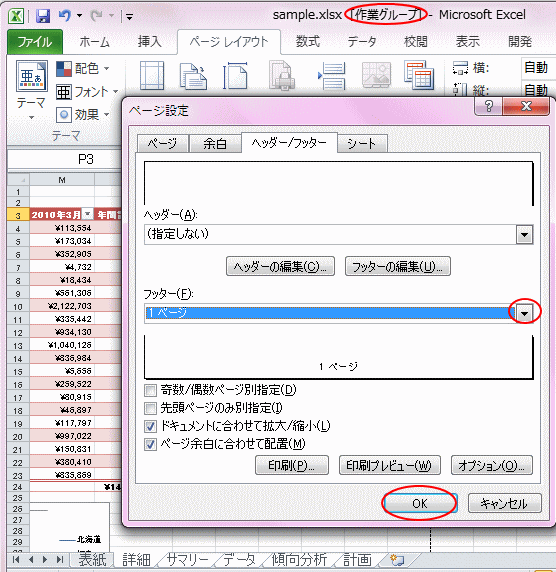Open the undo history dropdown arrow
556x572 pixels.
click(x=79, y=16)
